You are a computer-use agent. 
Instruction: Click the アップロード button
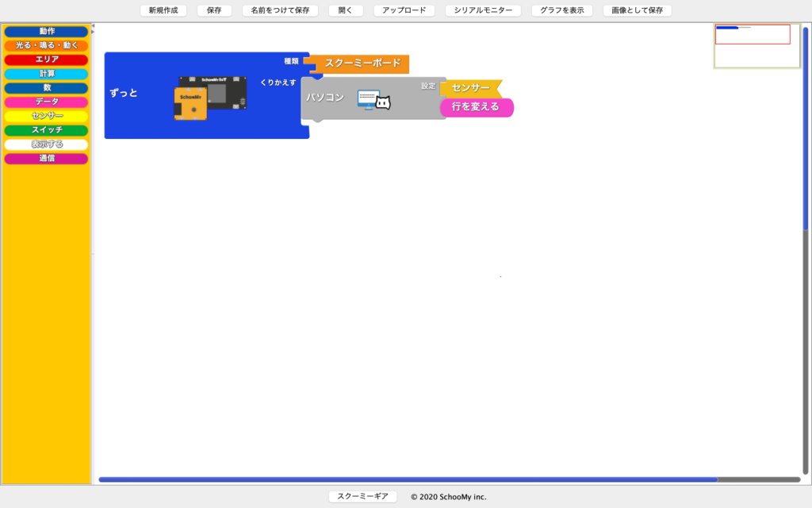coord(404,10)
